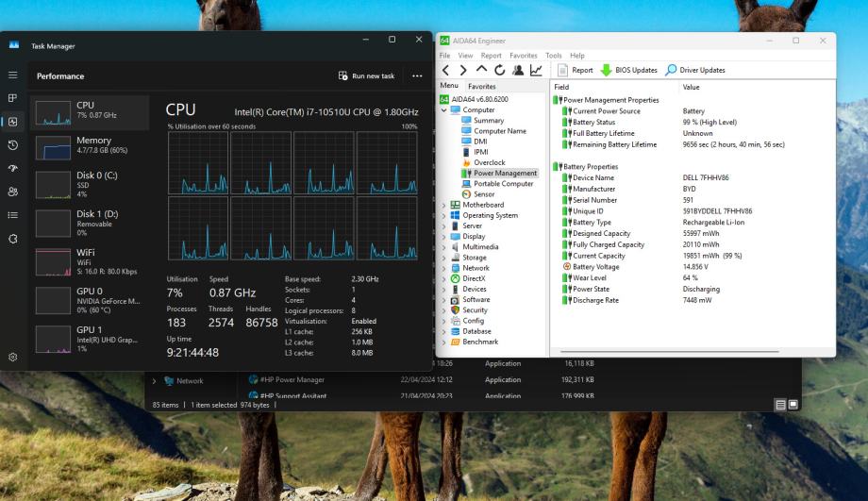The width and height of the screenshot is (868, 501).
Task: Open Task Manager settings gear
Action: click(12, 357)
